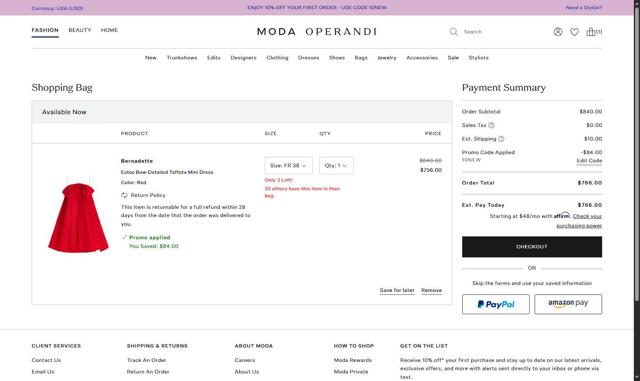Click the Bernadette brand name
This screenshot has height=381, width=640.
(x=137, y=161)
